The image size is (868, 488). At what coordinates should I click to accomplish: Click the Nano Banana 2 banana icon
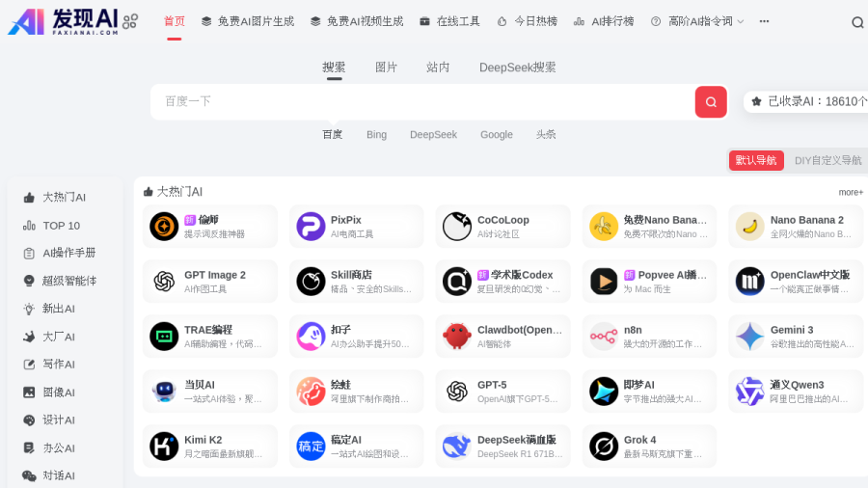(749, 226)
